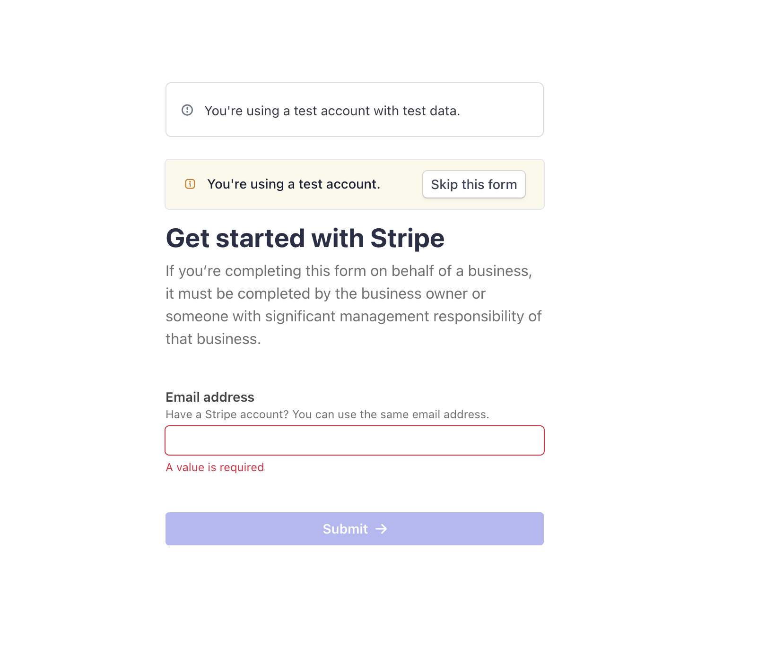Select the 'Get started with Stripe' heading
This screenshot has height=672, width=784.
(305, 238)
